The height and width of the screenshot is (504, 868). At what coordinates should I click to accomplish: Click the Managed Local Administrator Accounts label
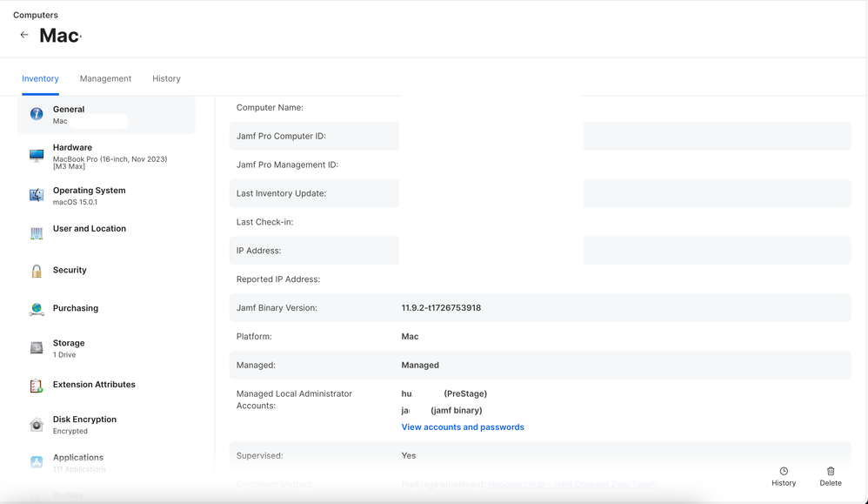[x=294, y=400]
